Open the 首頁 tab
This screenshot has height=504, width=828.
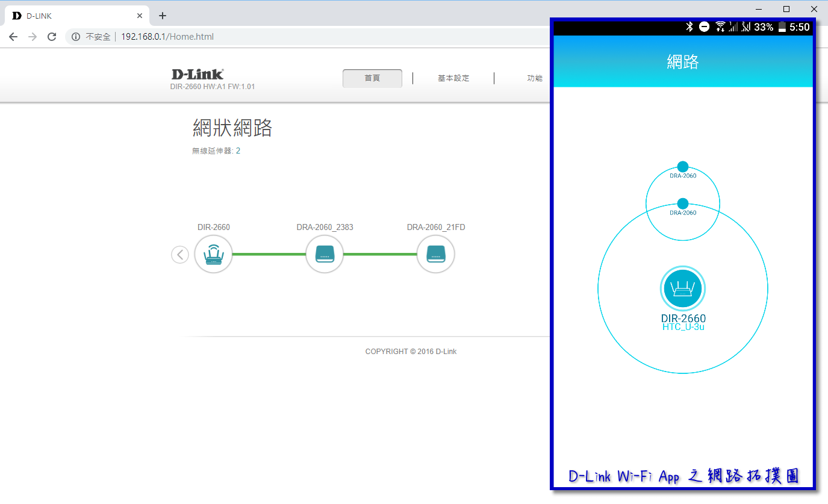coord(372,78)
